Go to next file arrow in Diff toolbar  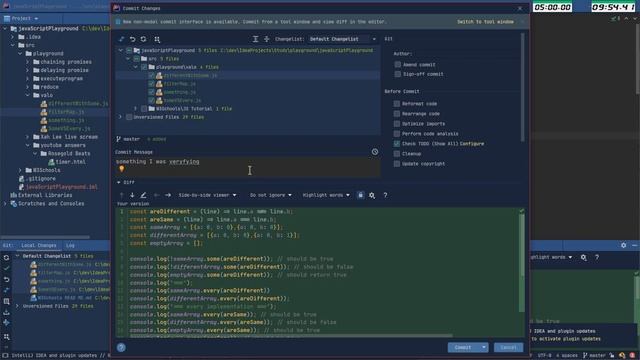tap(168, 195)
